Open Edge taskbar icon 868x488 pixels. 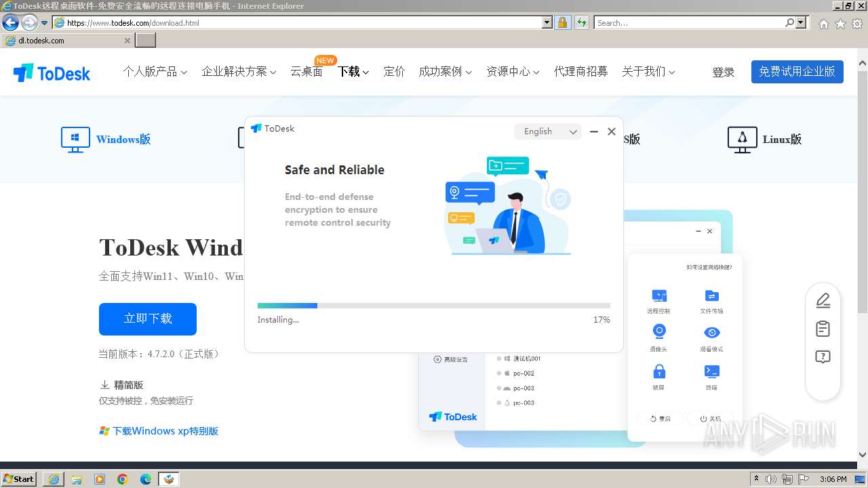click(146, 479)
